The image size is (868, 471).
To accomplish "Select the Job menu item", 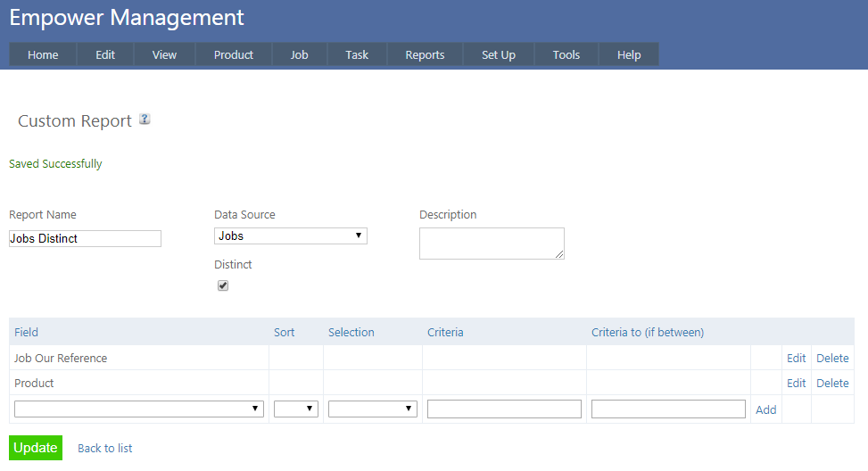I will pos(299,54).
